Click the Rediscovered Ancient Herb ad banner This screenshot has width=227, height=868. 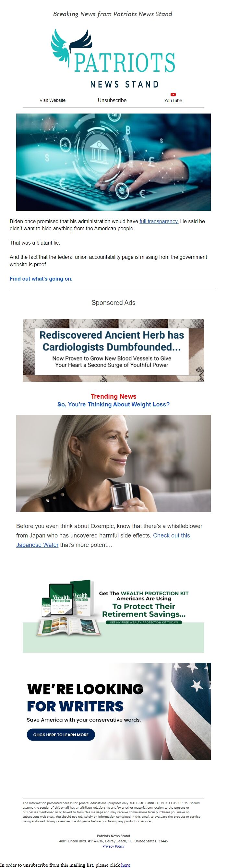[113, 350]
